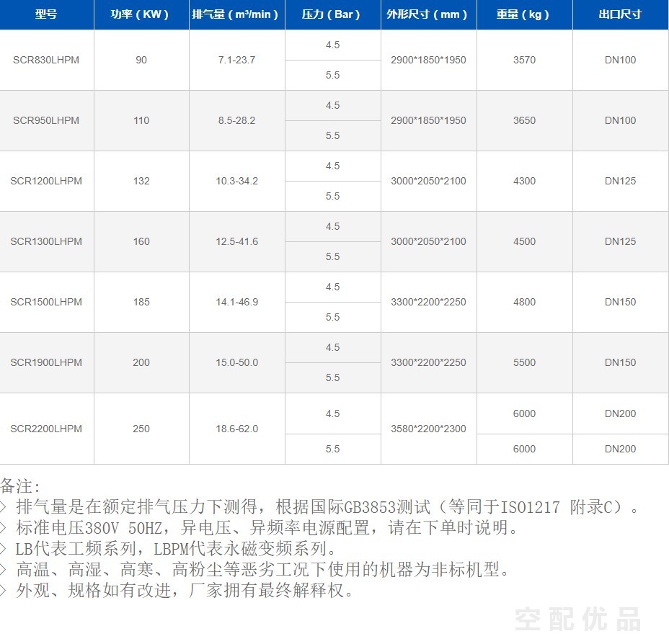Click the power value 160
The width and height of the screenshot is (669, 644).
pyautogui.click(x=141, y=241)
